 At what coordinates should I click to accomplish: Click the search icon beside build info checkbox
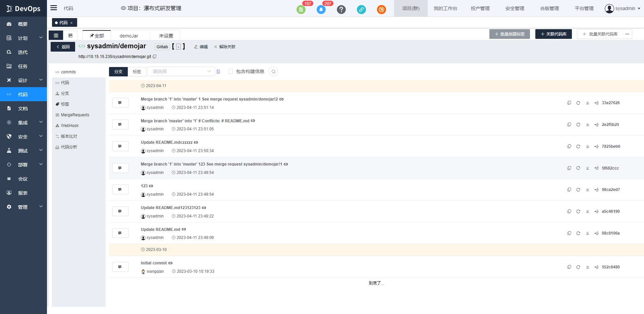point(273,72)
